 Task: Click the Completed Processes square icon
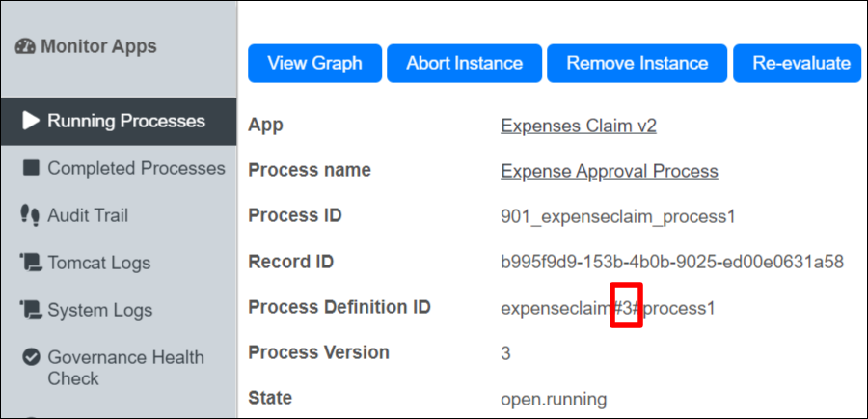[x=31, y=168]
